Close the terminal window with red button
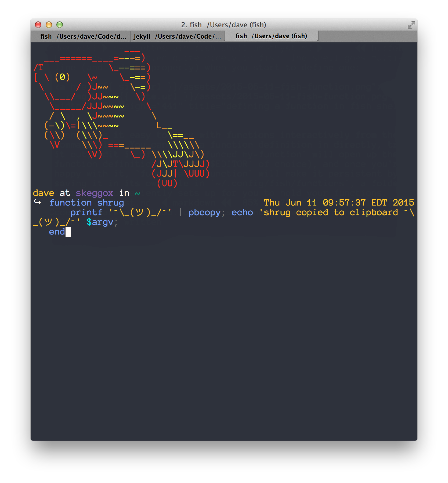This screenshot has width=448, height=483. tap(38, 25)
